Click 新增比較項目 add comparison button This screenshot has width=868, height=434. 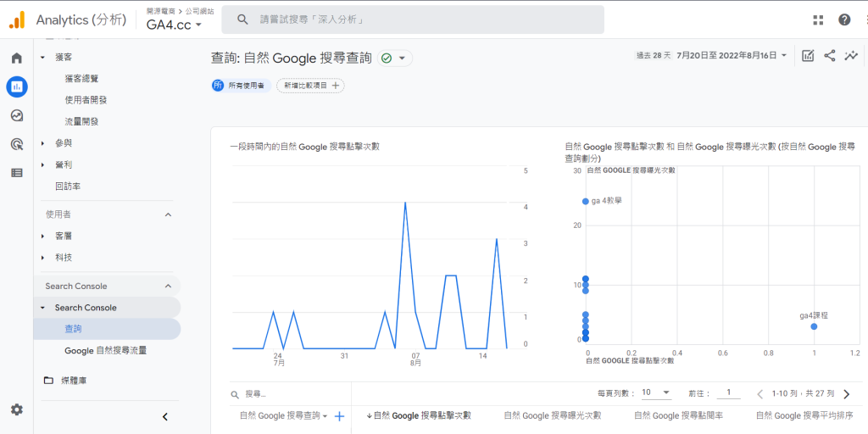tap(310, 86)
